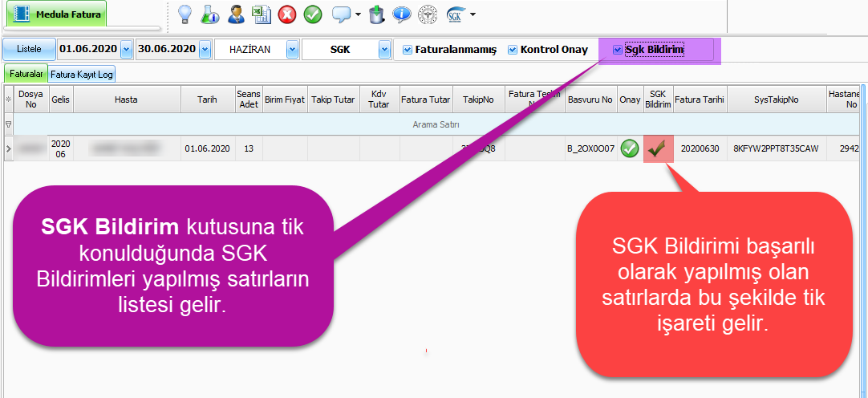The image size is (868, 398).
Task: Click the blue info bubble icon
Action: coord(402,14)
